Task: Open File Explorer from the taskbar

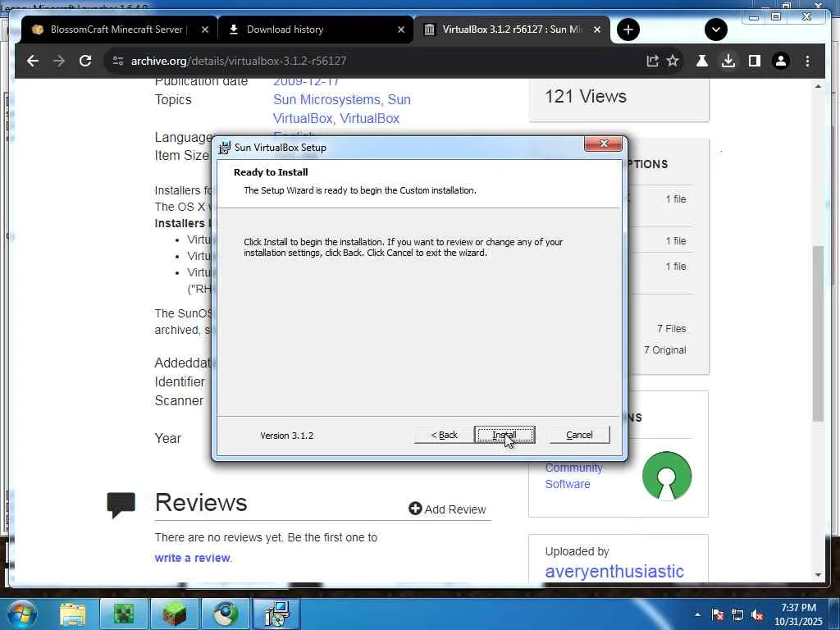Action: click(x=72, y=614)
